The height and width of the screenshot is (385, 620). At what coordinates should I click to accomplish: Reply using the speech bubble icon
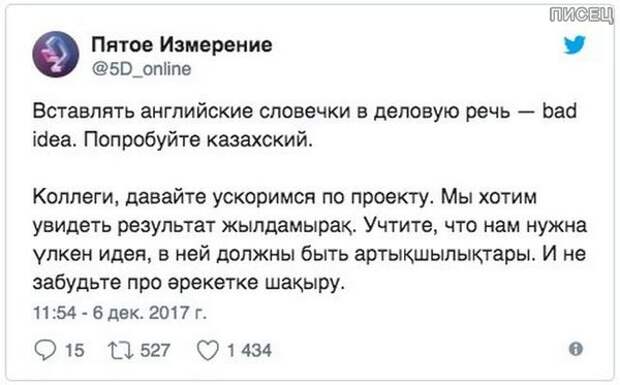click(x=45, y=350)
